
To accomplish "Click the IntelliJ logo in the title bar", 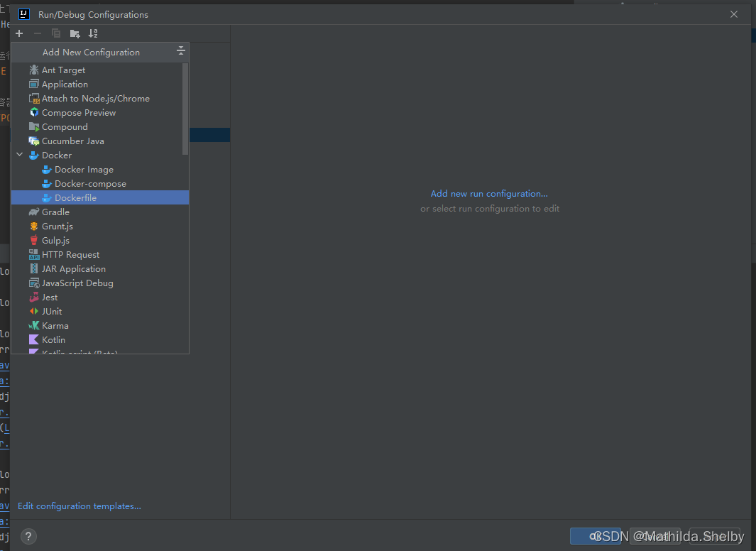I will [24, 14].
